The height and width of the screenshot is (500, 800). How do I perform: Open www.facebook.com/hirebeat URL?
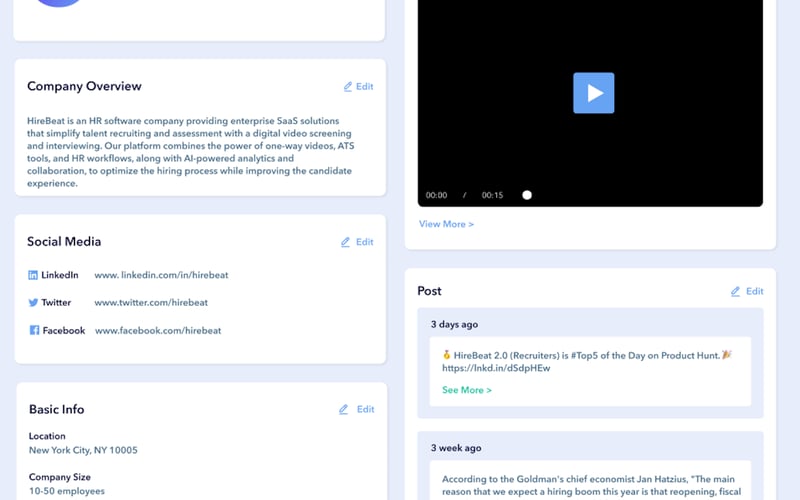pyautogui.click(x=158, y=331)
